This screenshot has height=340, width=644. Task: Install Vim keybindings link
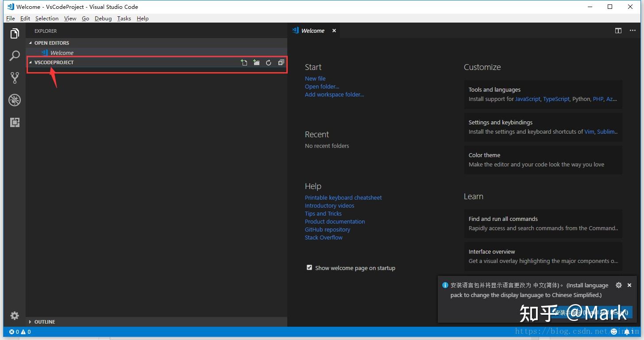coord(589,131)
